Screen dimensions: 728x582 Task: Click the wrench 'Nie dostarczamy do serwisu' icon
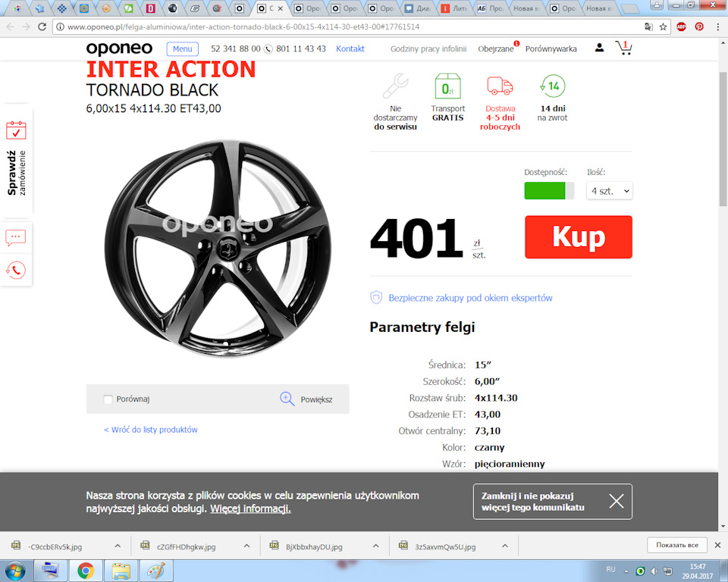pyautogui.click(x=396, y=86)
